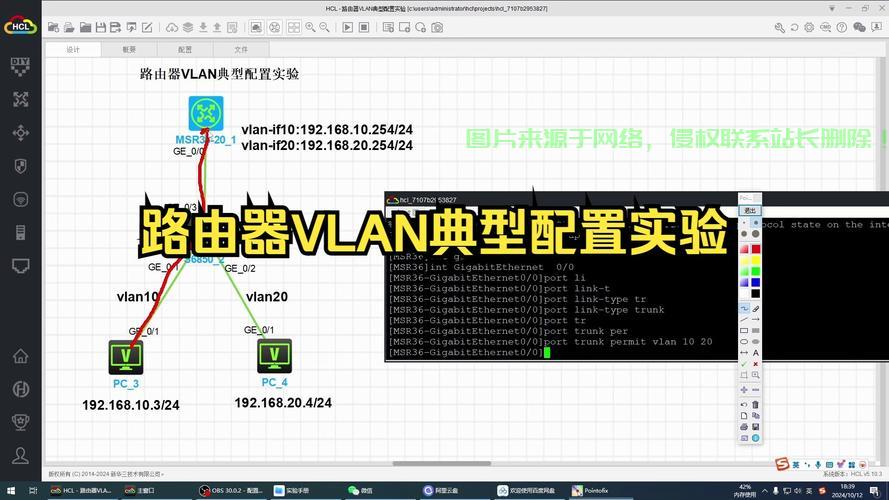Select the ellipse outline tool in Pointofix palette
The image size is (889, 500).
click(744, 342)
